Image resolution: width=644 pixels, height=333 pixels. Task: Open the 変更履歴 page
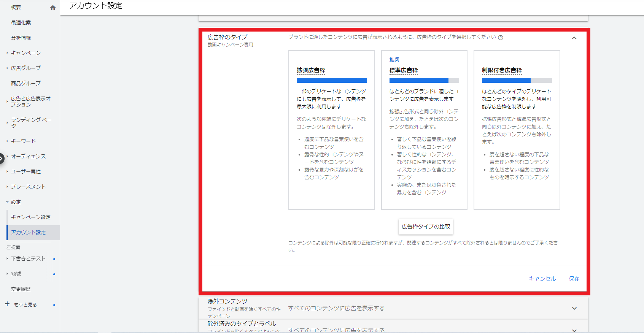pyautogui.click(x=21, y=289)
